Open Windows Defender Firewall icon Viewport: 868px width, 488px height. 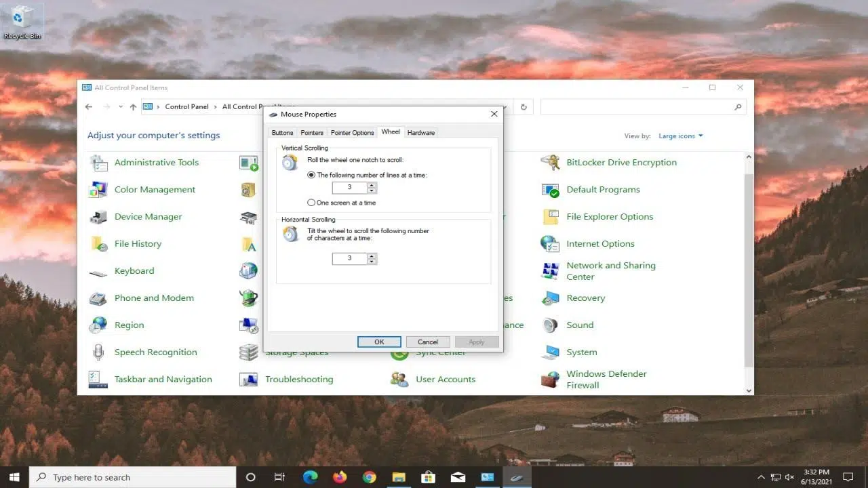550,380
